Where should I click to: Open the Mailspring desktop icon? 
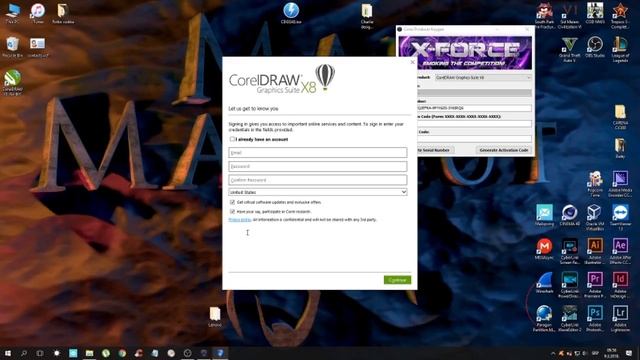pyautogui.click(x=544, y=215)
